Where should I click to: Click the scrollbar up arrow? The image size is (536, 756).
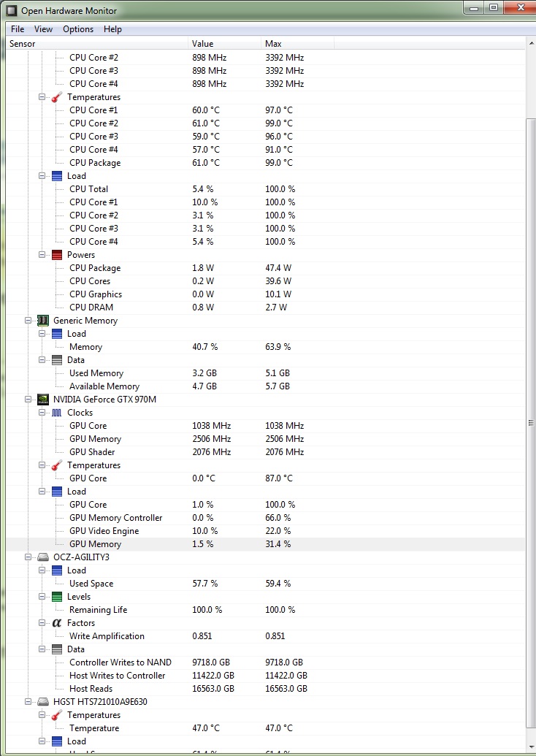click(531, 44)
